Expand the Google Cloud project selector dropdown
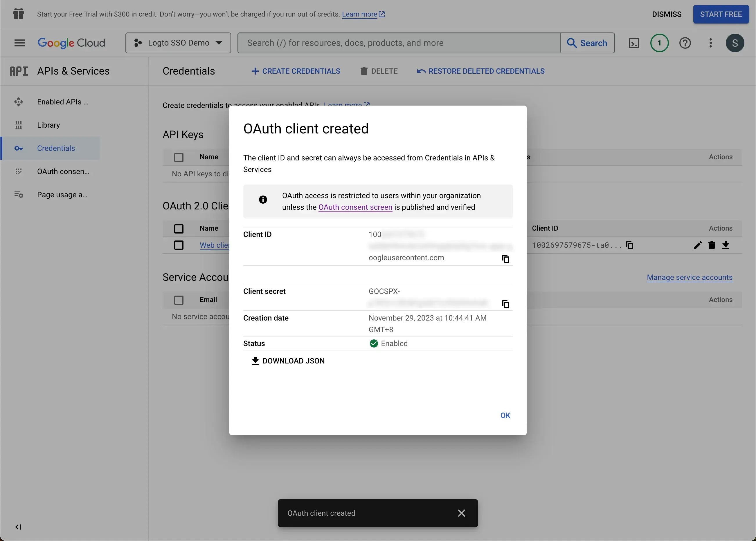 [178, 42]
